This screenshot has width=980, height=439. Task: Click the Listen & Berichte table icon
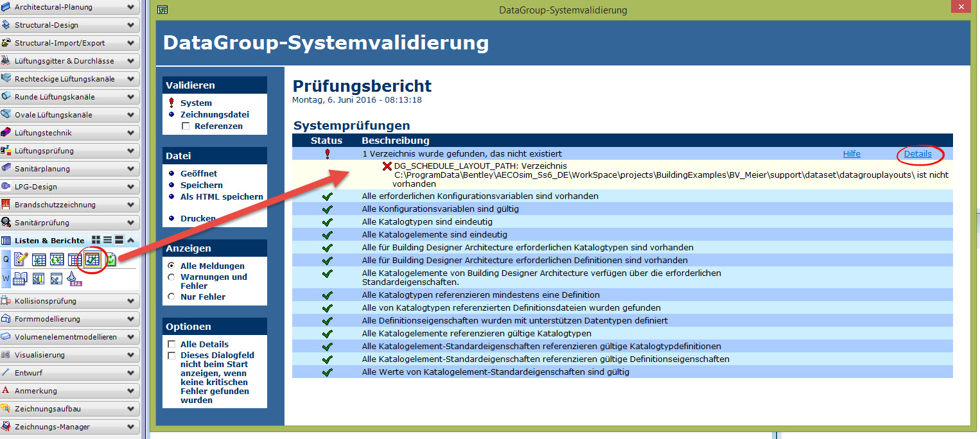tap(6, 241)
